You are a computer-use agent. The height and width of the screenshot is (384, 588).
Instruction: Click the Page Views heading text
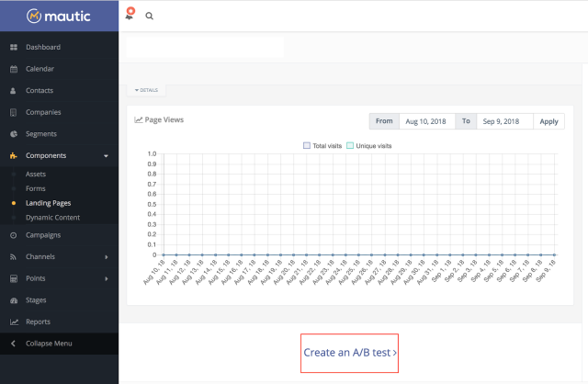point(164,119)
